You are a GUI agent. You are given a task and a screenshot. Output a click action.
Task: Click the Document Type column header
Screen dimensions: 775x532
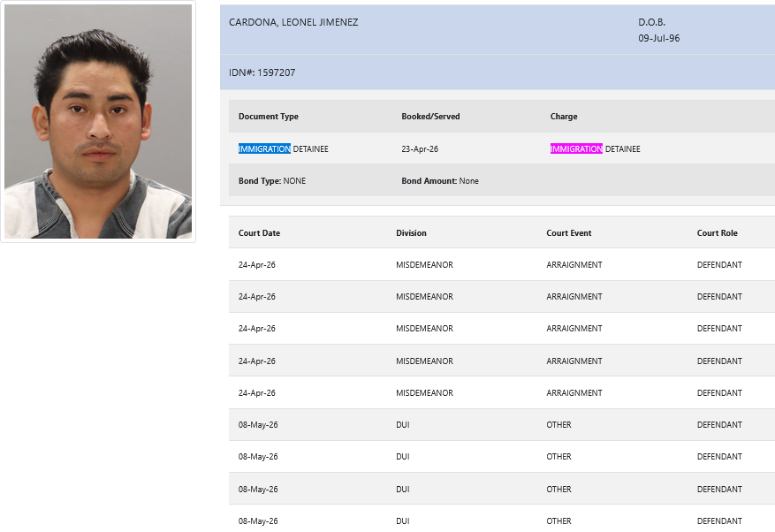(269, 117)
